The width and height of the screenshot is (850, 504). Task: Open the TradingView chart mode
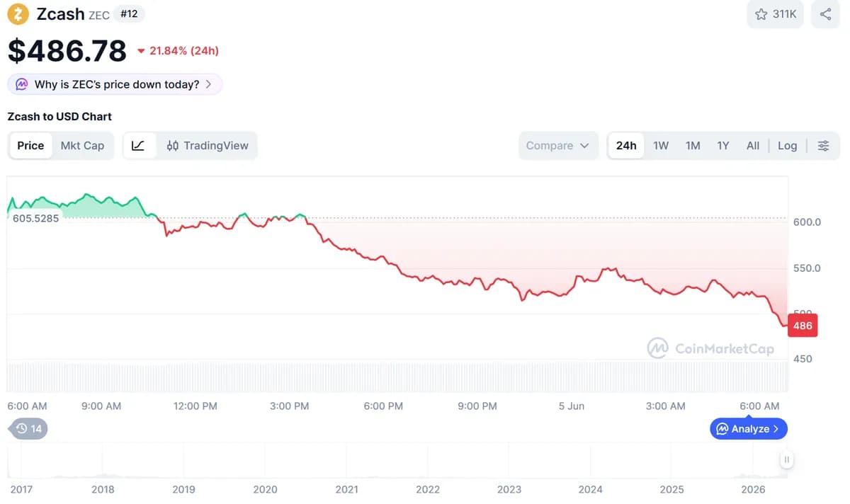208,146
